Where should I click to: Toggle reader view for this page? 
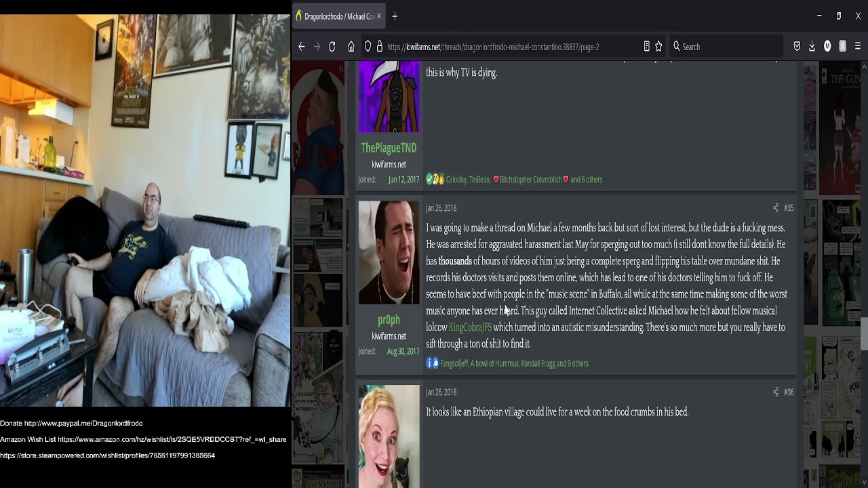click(x=646, y=47)
